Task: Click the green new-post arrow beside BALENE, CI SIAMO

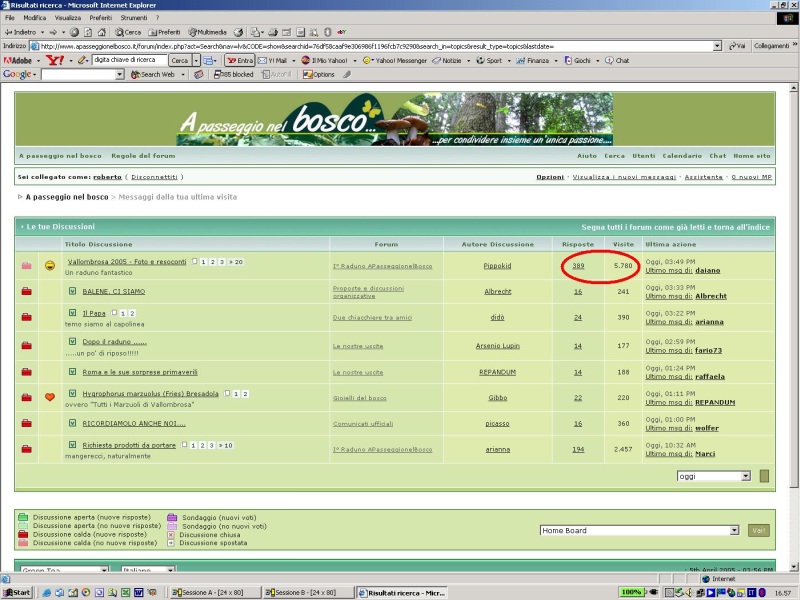Action: pyautogui.click(x=73, y=291)
